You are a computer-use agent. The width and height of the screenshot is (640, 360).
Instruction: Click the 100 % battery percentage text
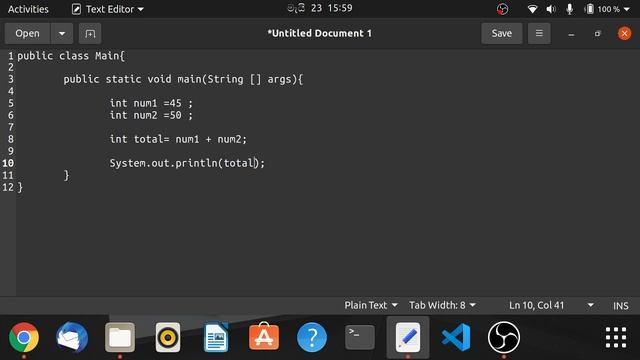coord(609,9)
